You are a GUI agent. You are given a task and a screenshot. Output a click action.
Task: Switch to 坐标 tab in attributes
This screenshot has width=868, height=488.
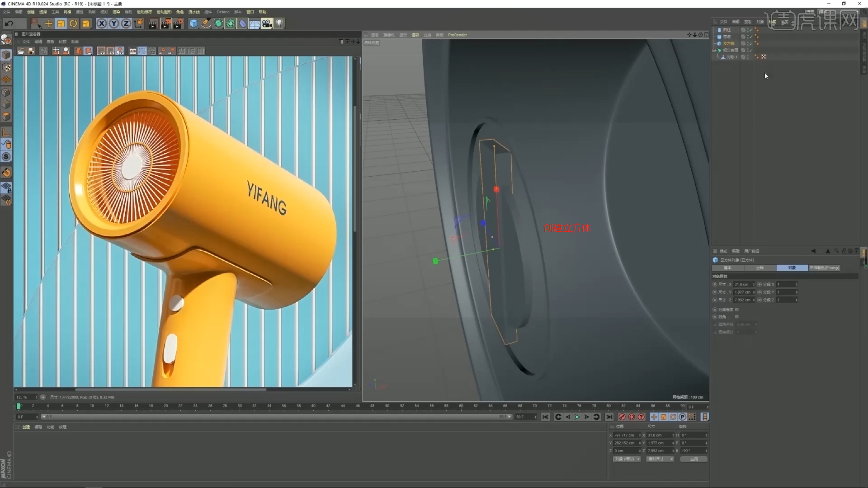760,268
